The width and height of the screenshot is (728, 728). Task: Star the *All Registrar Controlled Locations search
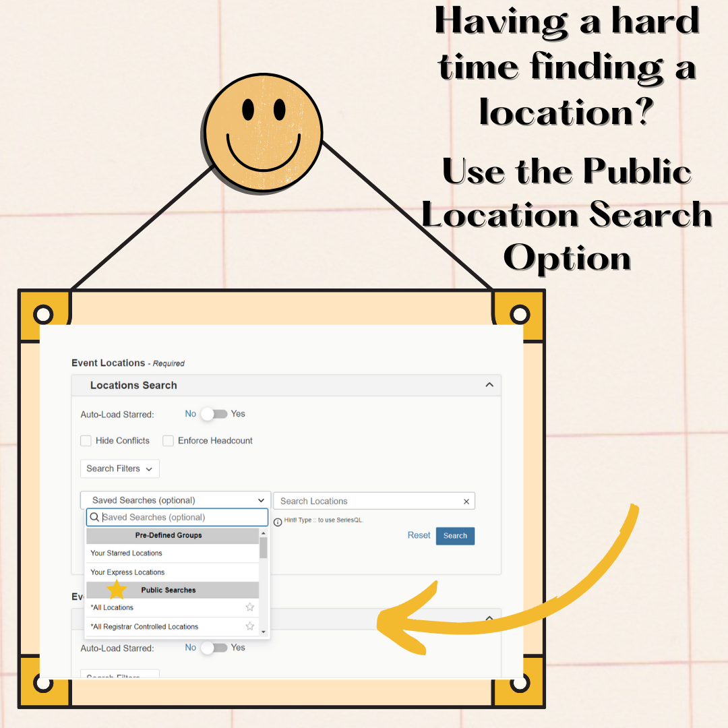coord(249,626)
